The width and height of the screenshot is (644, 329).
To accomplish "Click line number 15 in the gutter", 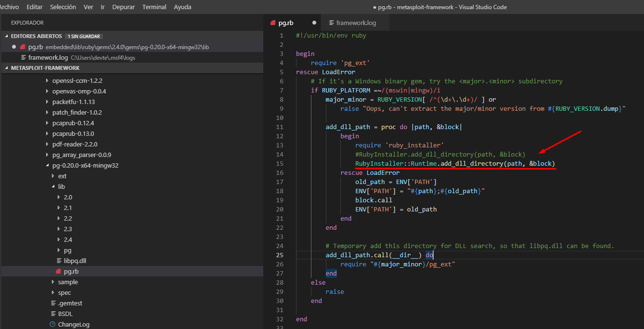I will click(280, 164).
